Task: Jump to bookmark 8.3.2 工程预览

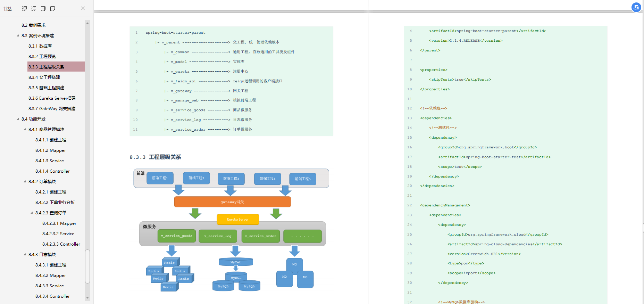Action: tap(42, 56)
